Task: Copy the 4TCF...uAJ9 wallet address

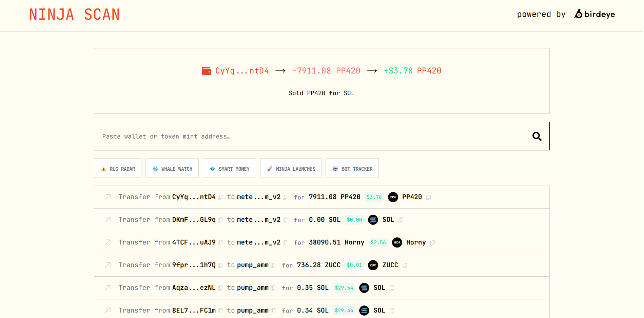Action: pos(220,242)
